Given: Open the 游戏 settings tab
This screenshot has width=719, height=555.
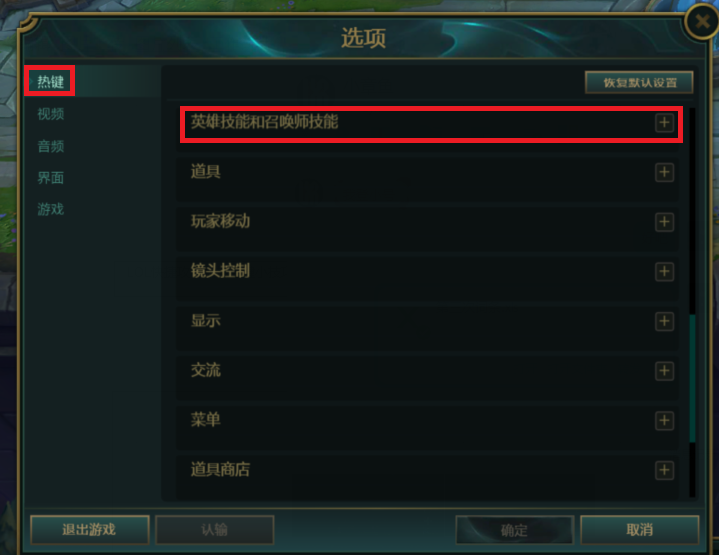Looking at the screenshot, I should pyautogui.click(x=50, y=209).
